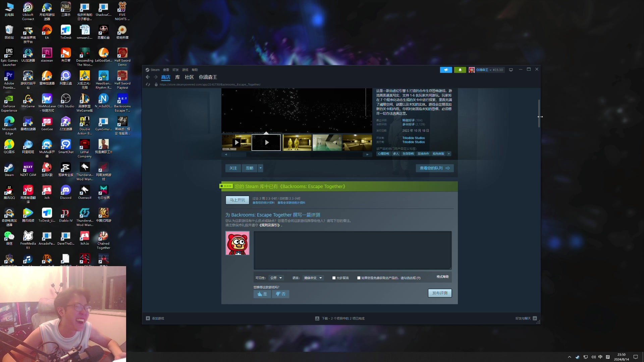Open the friends and chat icon
The height and width of the screenshot is (362, 644).
coord(535,318)
